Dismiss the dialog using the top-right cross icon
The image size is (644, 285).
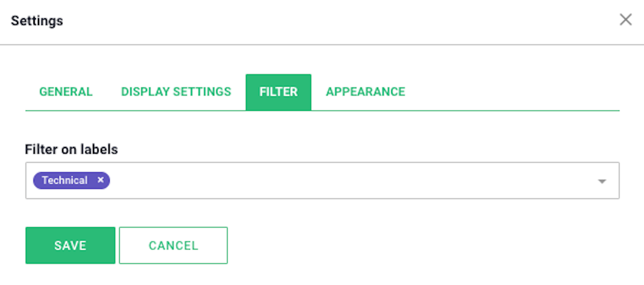[626, 20]
